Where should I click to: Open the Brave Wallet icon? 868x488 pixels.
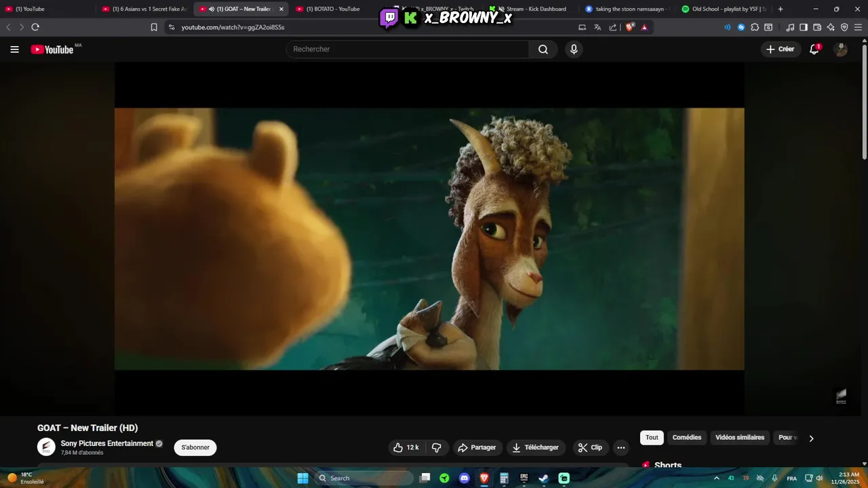pos(817,27)
